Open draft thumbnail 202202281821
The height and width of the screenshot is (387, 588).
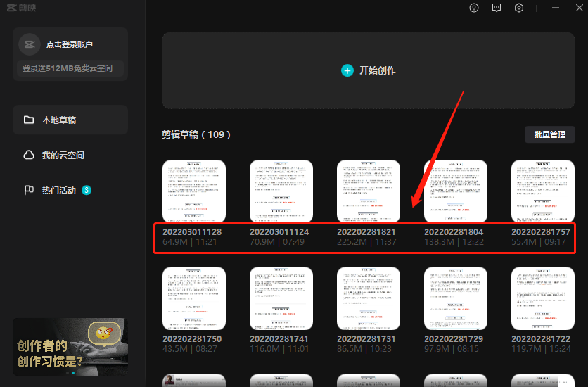click(369, 191)
